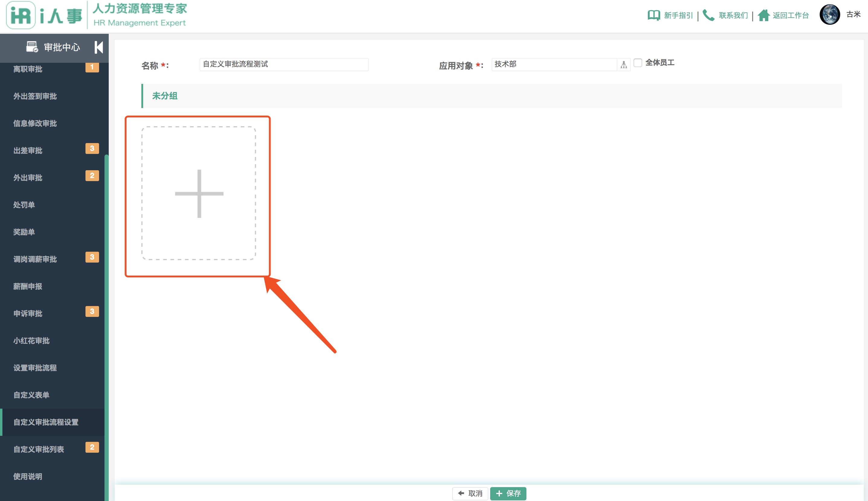Click the username 古米
The height and width of the screenshot is (501, 868).
click(853, 14)
